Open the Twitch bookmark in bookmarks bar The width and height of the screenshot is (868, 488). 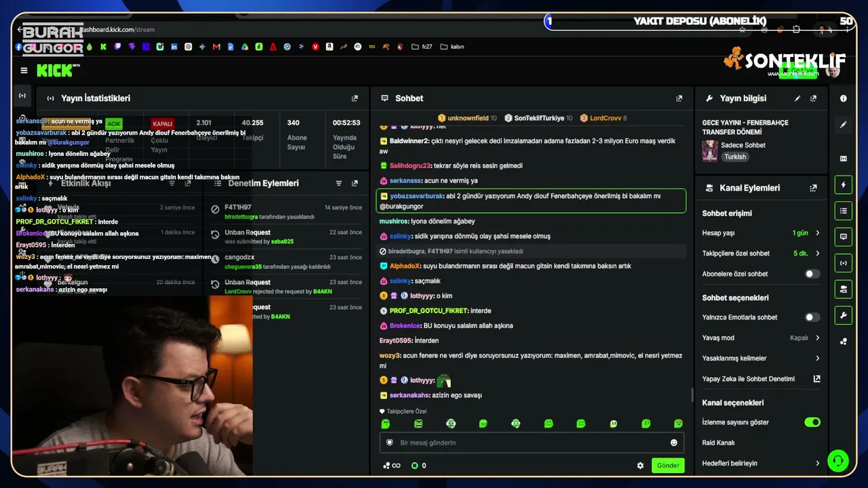(x=118, y=47)
